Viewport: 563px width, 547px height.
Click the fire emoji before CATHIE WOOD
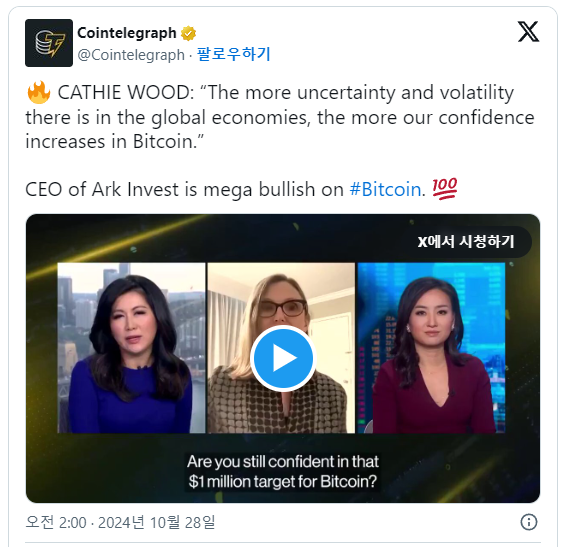tap(39, 93)
